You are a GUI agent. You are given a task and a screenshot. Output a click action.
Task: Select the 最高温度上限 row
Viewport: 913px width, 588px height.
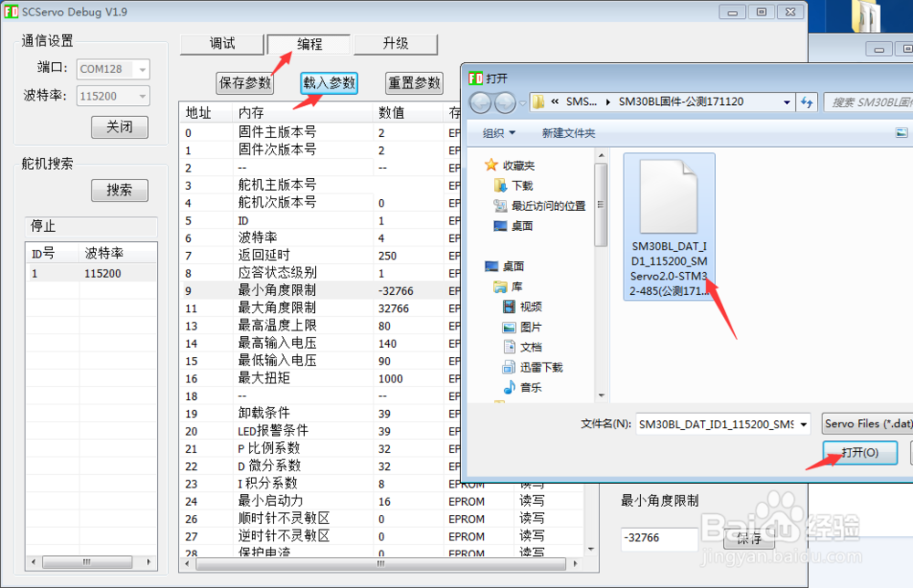point(320,325)
